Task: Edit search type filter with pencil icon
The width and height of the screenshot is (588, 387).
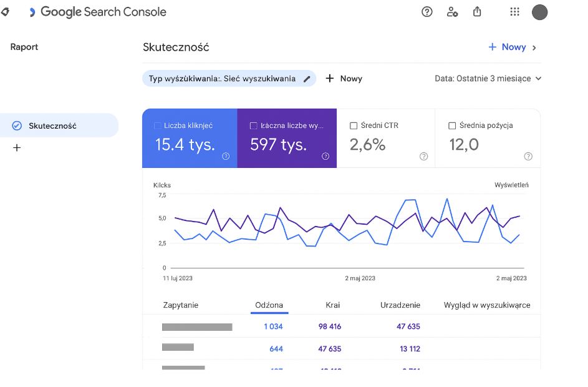Action: pyautogui.click(x=307, y=79)
